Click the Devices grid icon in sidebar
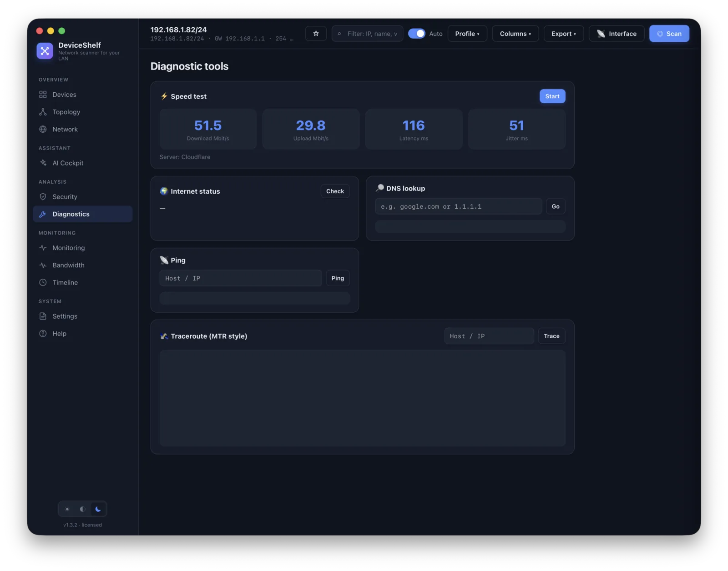Viewport: 728px width, 571px height. 43,95
